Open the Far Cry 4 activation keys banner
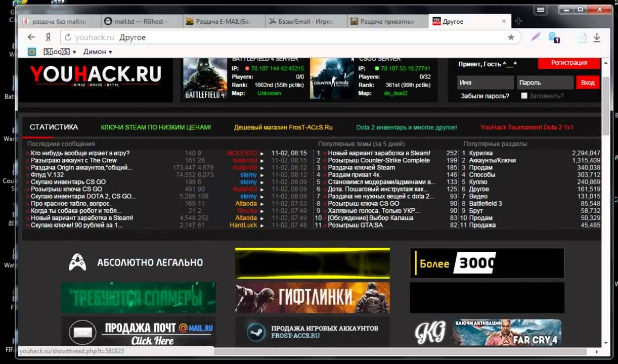The height and width of the screenshot is (364, 618). tap(507, 332)
